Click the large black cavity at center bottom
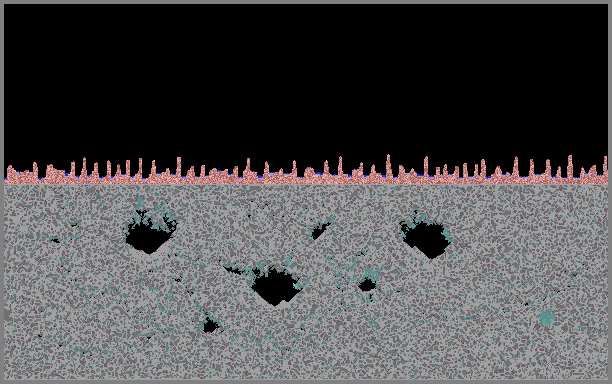Screen dimensions: 612x384 click(x=275, y=286)
